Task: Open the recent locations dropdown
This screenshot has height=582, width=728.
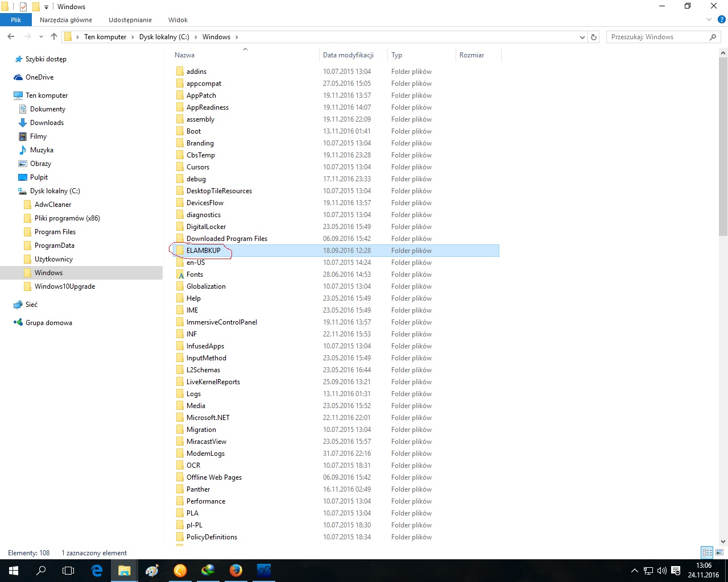Action: click(x=41, y=37)
